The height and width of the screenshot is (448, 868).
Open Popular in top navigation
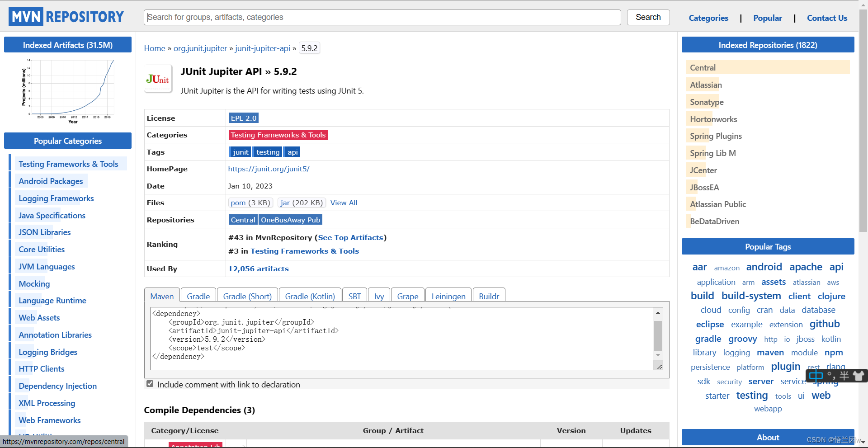pyautogui.click(x=767, y=18)
